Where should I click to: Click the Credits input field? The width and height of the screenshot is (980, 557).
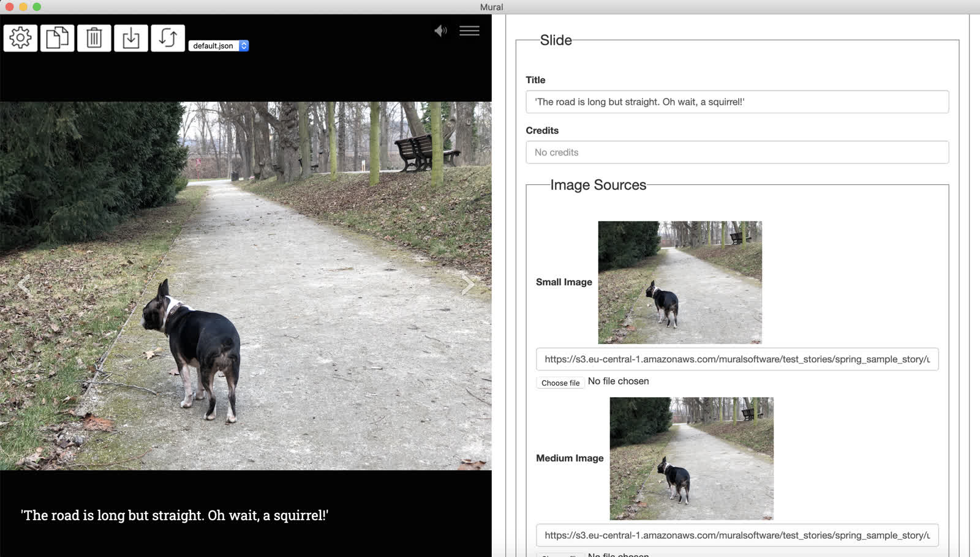pyautogui.click(x=737, y=152)
